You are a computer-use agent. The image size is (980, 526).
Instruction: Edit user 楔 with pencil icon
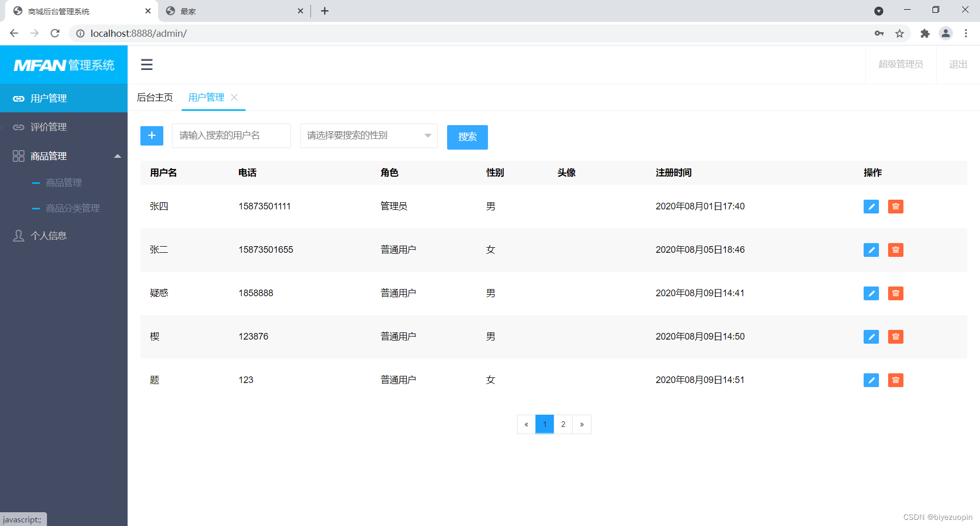(871, 337)
